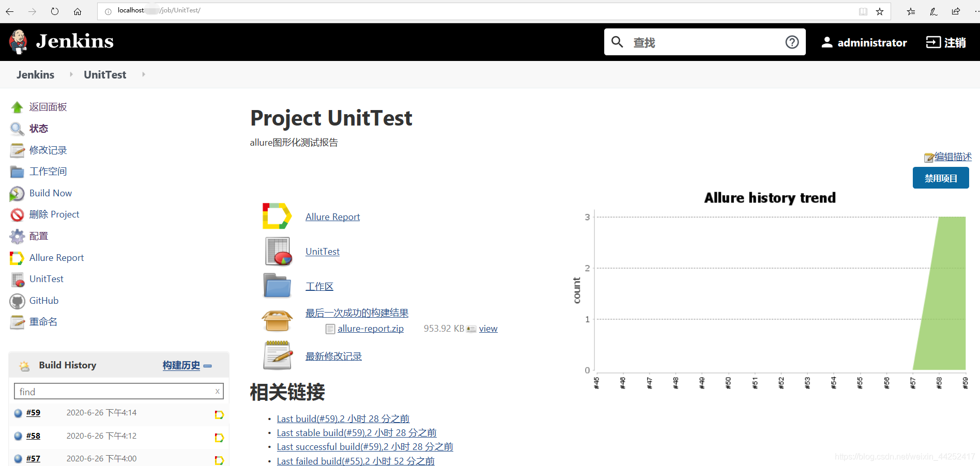Open the 最后一次成功的构建结果 link

tap(357, 313)
